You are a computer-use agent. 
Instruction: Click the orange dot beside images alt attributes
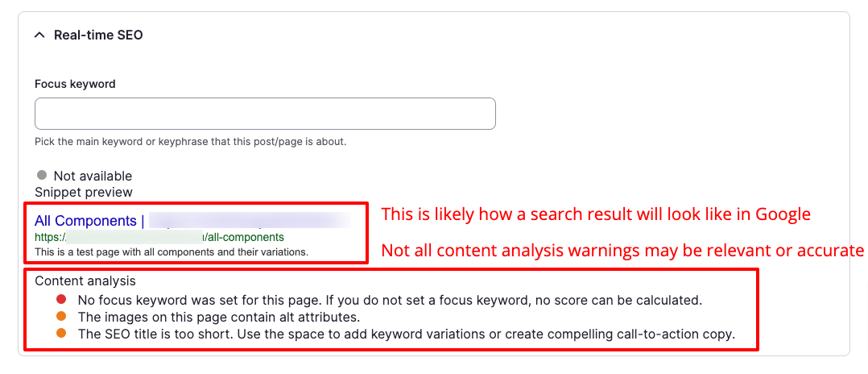[x=60, y=317]
